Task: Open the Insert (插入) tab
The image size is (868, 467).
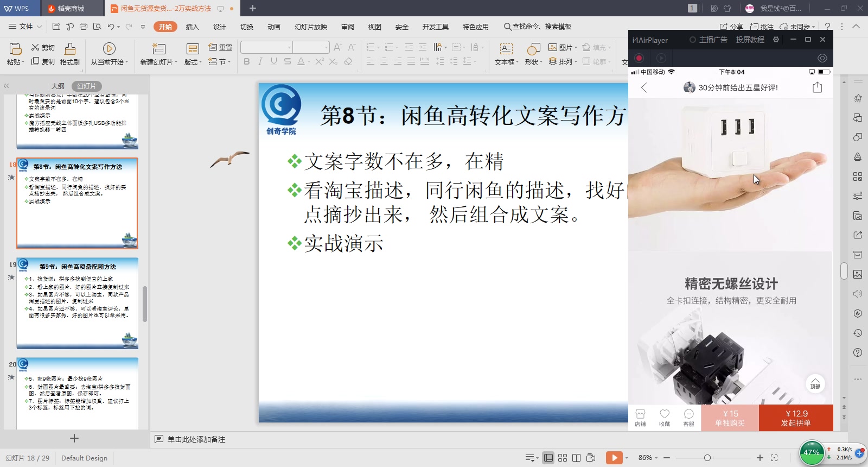Action: pos(193,27)
